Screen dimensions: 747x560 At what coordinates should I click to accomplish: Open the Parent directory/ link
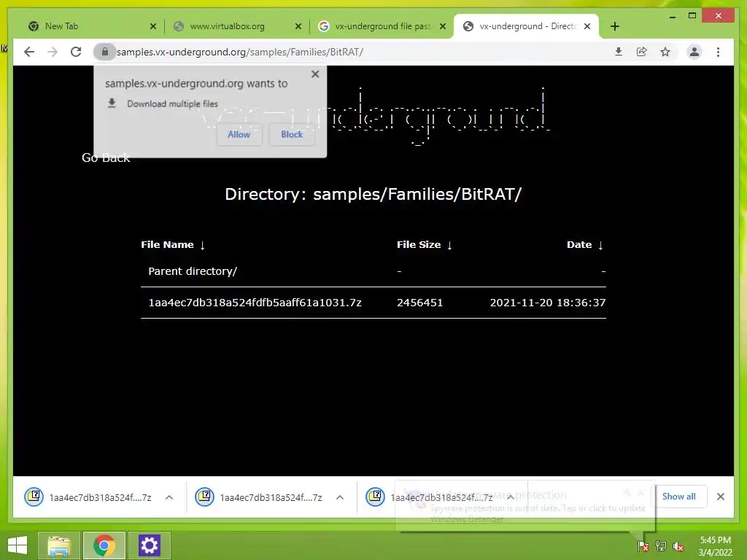click(193, 271)
